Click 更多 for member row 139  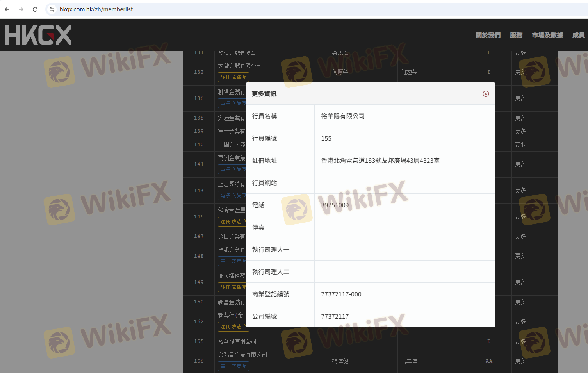click(x=520, y=131)
